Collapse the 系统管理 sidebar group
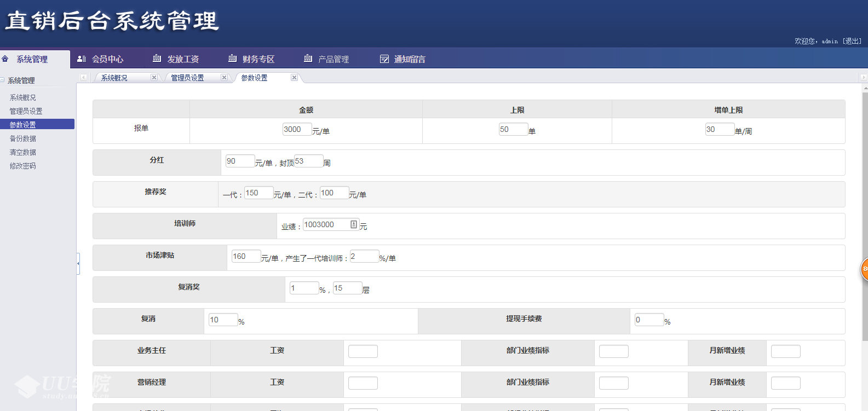Image resolution: width=868 pixels, height=411 pixels. coord(3,80)
